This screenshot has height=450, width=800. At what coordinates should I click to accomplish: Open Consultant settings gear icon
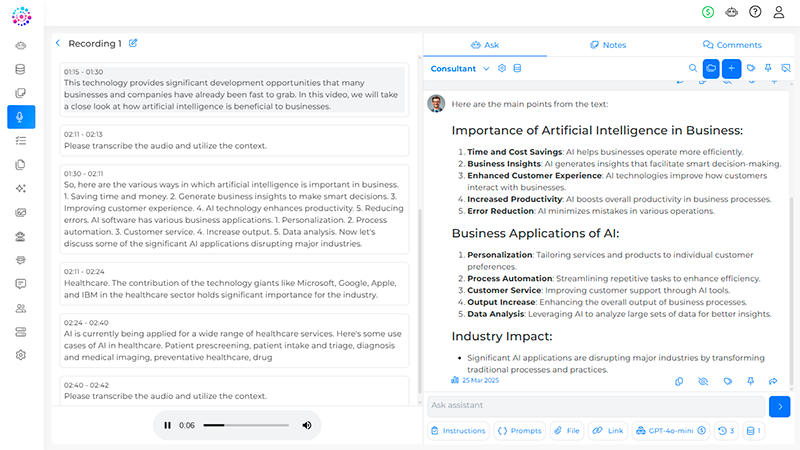502,68
